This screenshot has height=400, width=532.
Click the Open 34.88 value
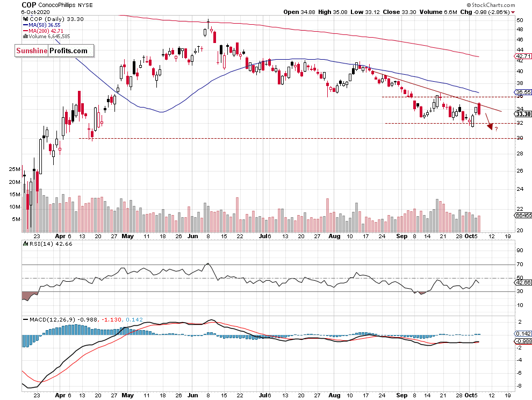pos(299,12)
